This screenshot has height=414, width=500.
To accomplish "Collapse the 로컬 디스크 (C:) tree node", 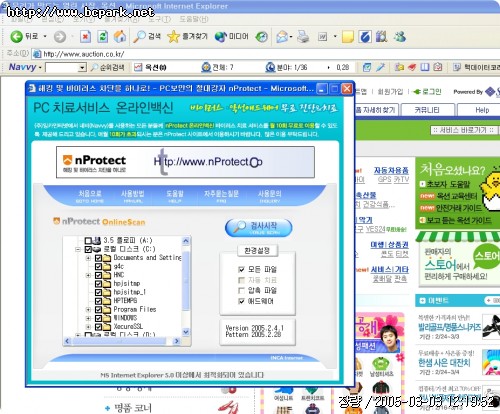I will 78,249.
